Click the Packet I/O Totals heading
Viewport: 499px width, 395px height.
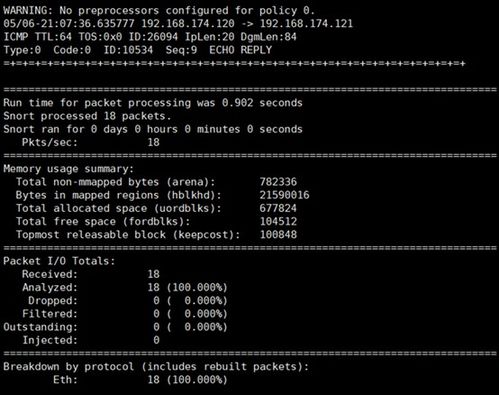[59, 261]
